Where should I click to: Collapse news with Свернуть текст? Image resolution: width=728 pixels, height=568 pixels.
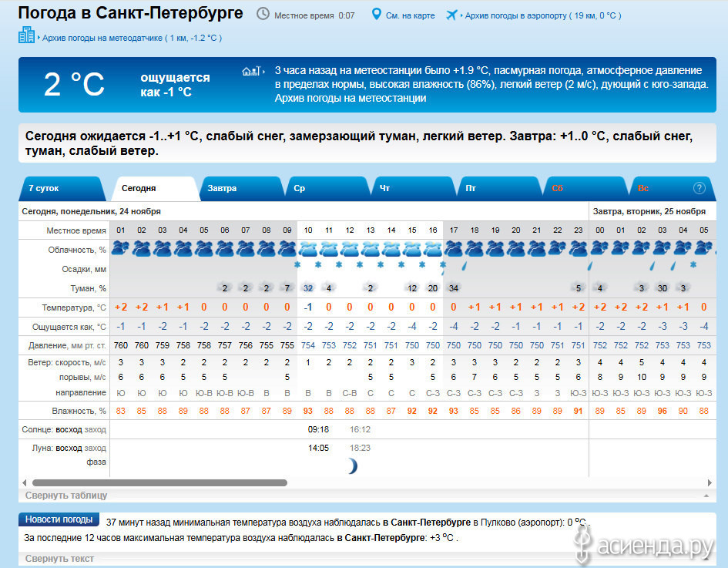tap(59, 559)
